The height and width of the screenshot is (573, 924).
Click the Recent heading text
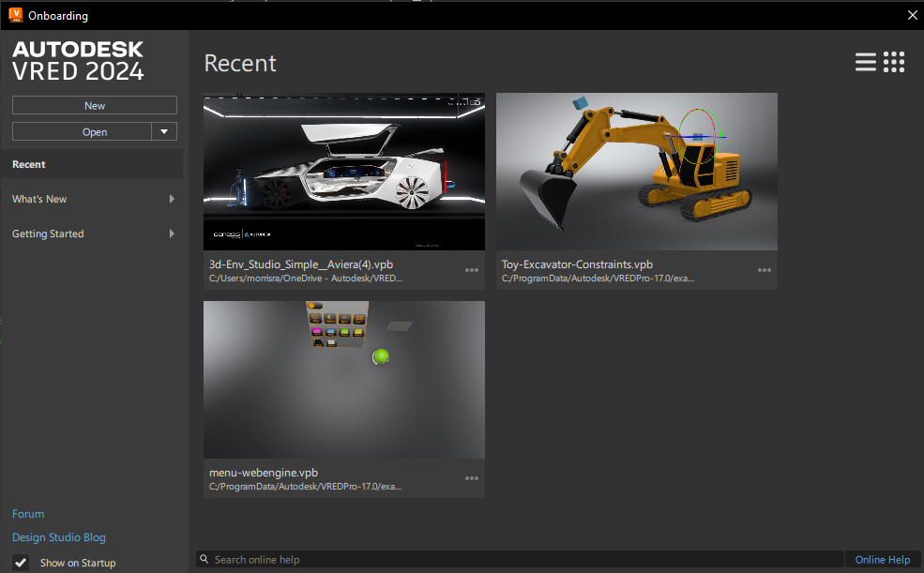tap(240, 63)
